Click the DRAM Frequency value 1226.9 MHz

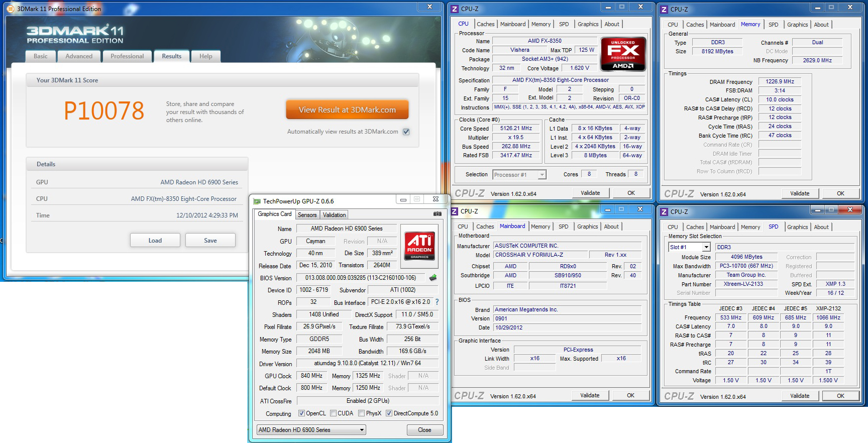(x=780, y=81)
